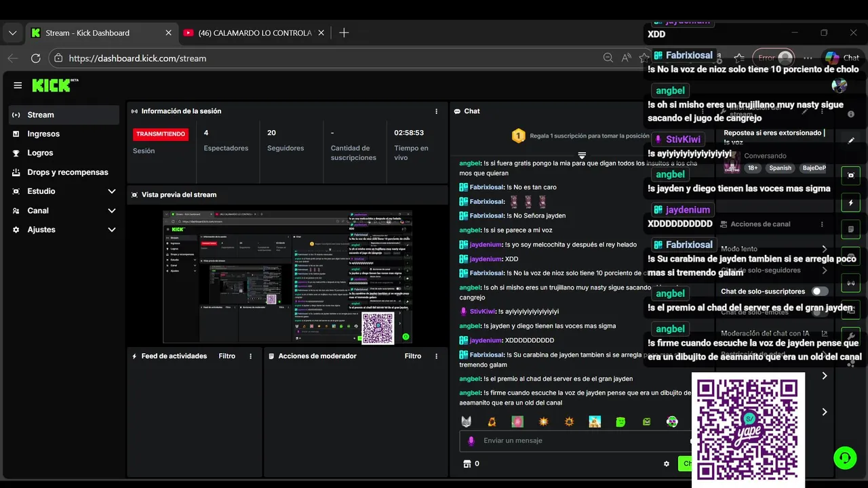Click the 02:58:53 live time value
Viewport: 868px width, 488px height.
409,133
